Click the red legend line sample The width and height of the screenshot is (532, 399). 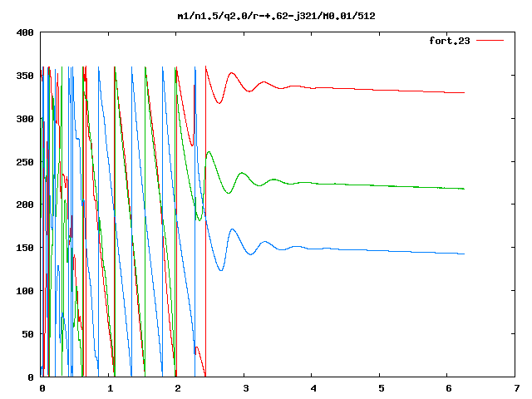490,41
